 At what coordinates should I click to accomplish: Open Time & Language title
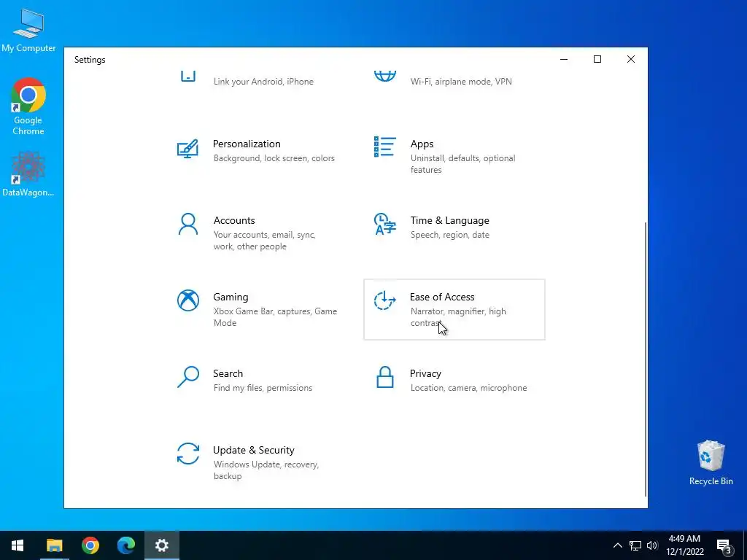(449, 220)
